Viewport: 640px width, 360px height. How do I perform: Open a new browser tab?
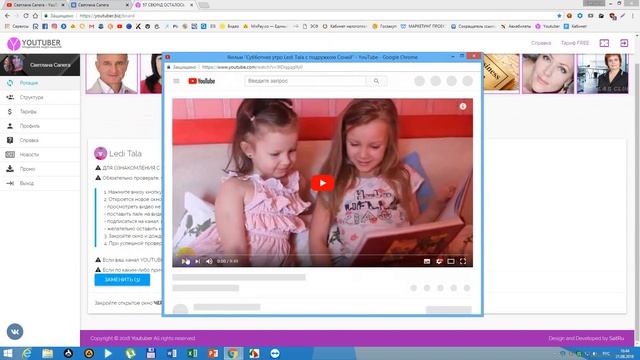pyautogui.click(x=203, y=5)
